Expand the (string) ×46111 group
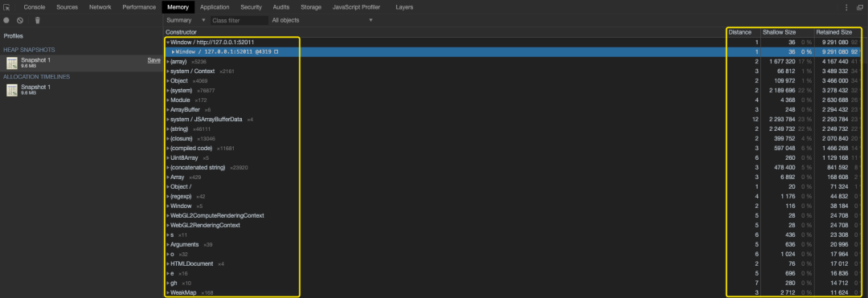The image size is (868, 298). point(168,129)
